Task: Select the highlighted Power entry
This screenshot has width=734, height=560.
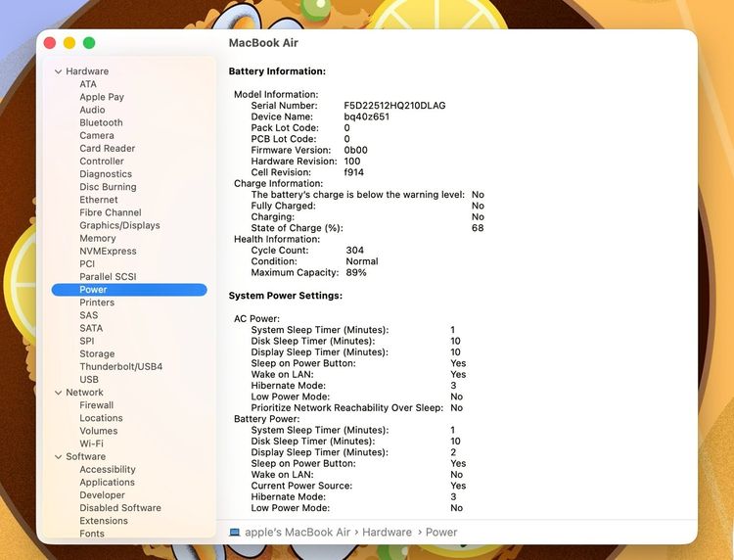Action: (129, 290)
